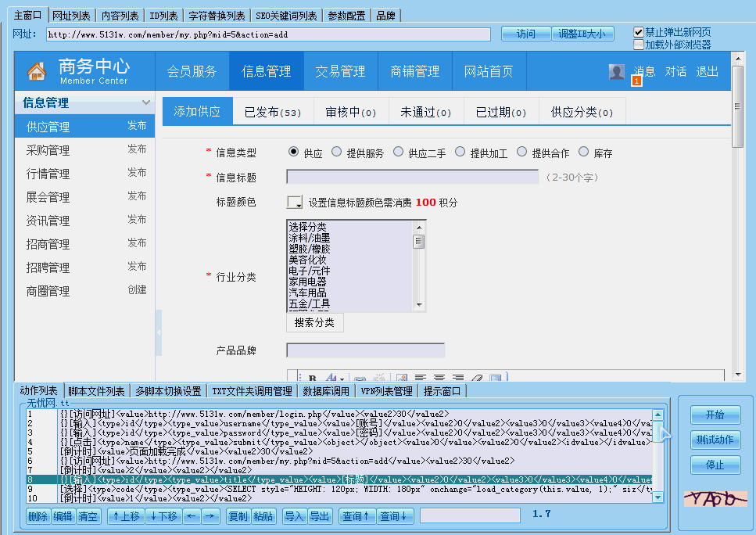Switch to the 已发布(53) tab
Image resolution: width=756 pixels, height=535 pixels.
coord(273,112)
